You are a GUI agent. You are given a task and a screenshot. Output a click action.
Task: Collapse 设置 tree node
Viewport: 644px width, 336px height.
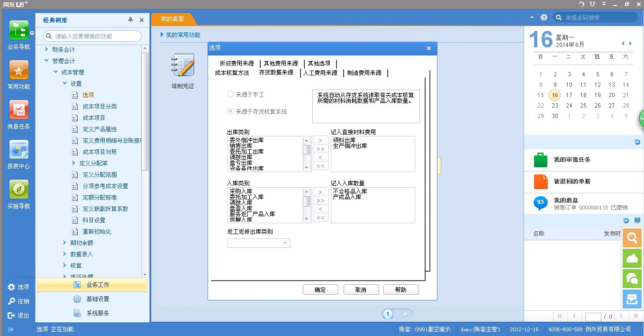pyautogui.click(x=64, y=83)
